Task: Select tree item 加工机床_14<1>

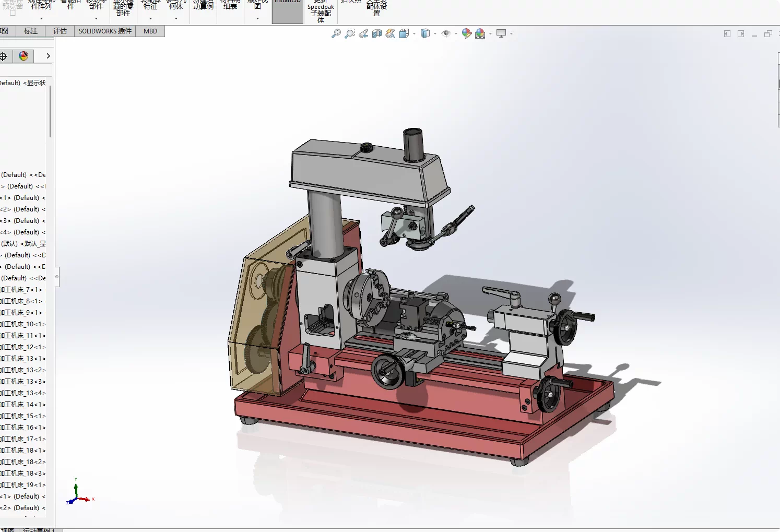Action: (22, 405)
